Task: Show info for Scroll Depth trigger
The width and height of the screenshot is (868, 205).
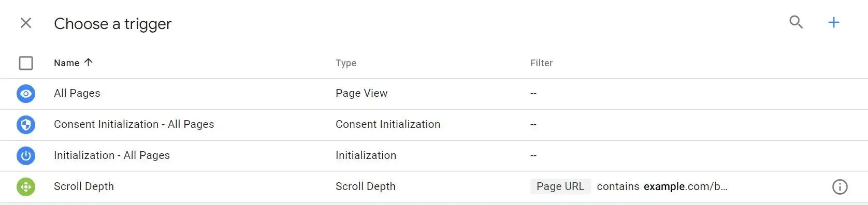Action: 840,187
